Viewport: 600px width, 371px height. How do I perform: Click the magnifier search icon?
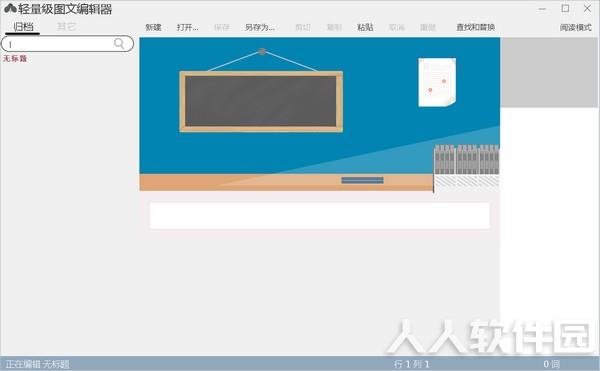[119, 44]
